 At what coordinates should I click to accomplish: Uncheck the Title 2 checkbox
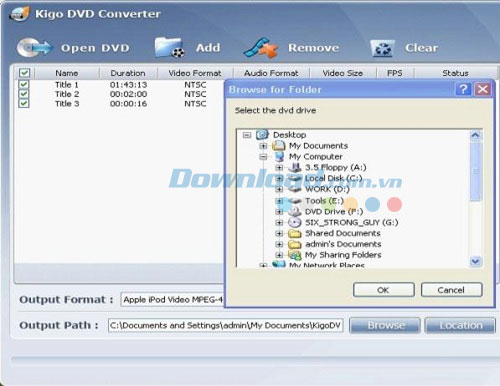click(x=24, y=94)
